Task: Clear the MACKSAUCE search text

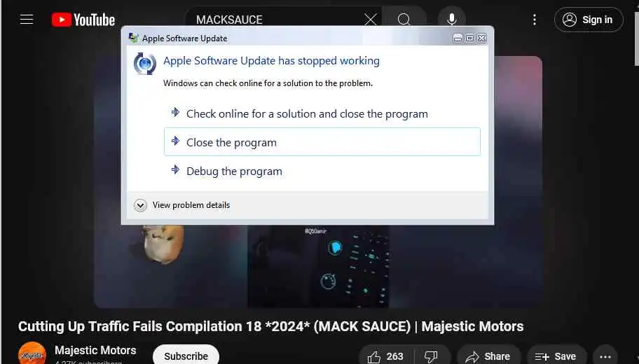Action: [x=371, y=19]
